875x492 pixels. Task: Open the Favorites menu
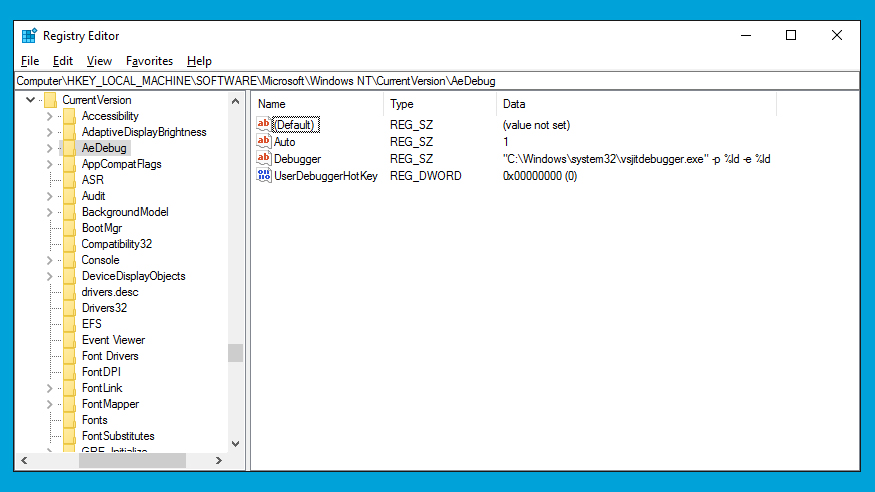(149, 61)
